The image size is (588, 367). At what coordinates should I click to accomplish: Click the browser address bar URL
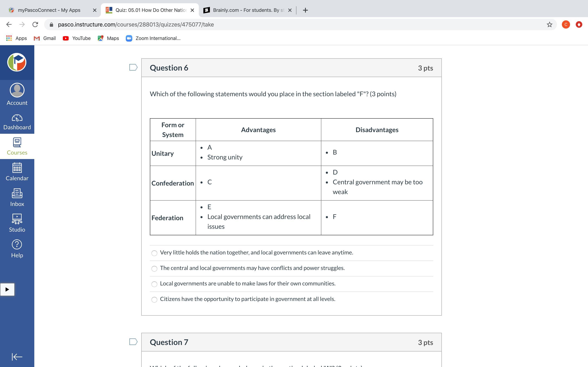pos(136,24)
